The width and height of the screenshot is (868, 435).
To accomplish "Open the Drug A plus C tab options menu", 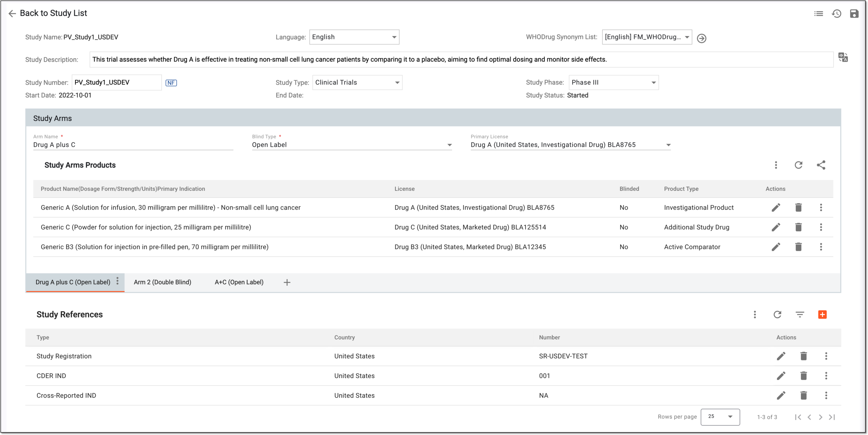I will point(117,281).
